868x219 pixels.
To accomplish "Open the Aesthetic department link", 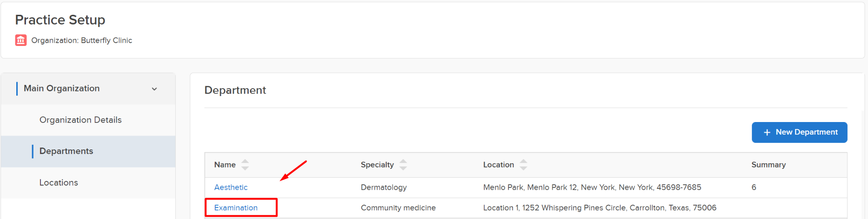I will (230, 187).
